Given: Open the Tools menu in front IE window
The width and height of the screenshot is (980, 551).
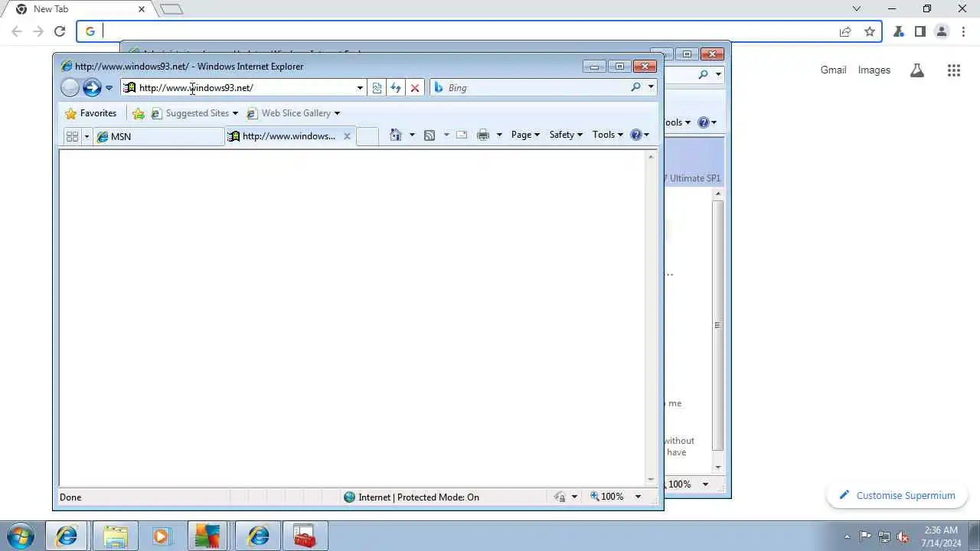Looking at the screenshot, I should (608, 135).
